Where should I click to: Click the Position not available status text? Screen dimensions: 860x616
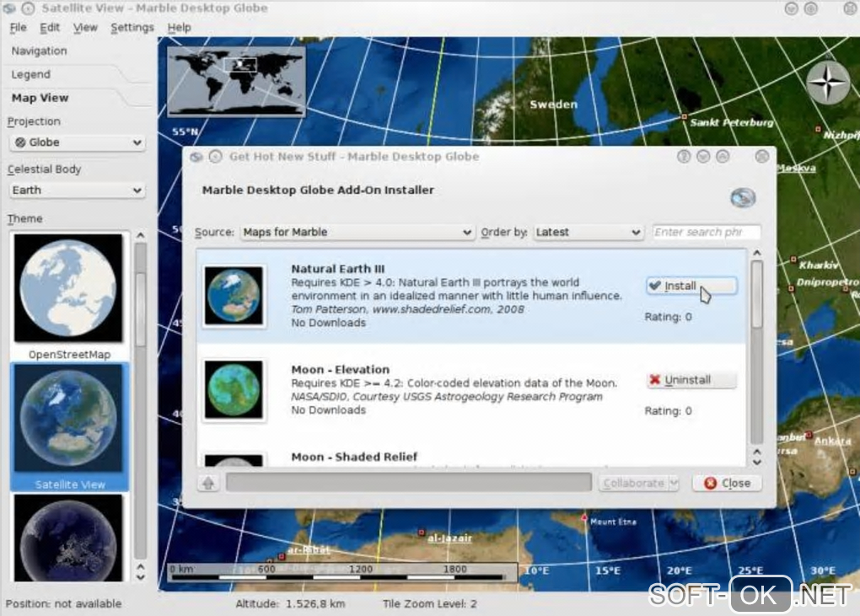click(63, 604)
